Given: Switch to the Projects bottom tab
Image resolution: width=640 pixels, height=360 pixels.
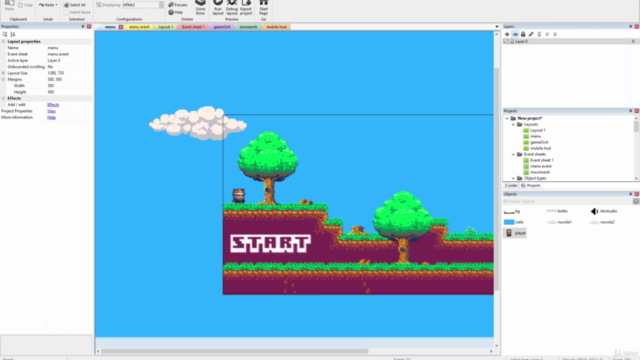Looking at the screenshot, I should (531, 186).
